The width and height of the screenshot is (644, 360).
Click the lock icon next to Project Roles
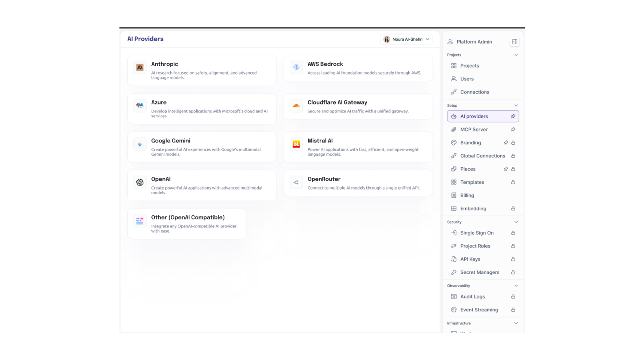pyautogui.click(x=513, y=246)
